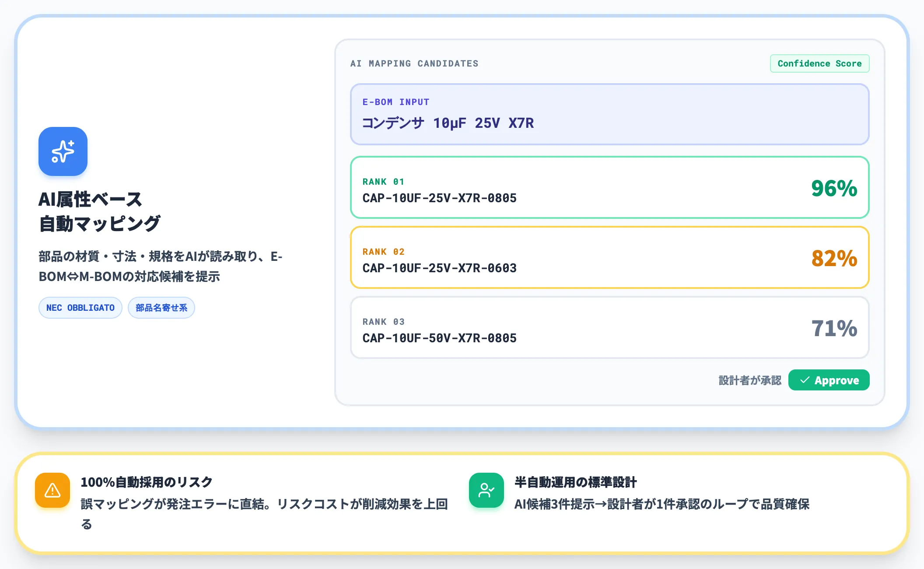Click the 半自動運用の標準設計 heading
924x569 pixels.
point(576,482)
